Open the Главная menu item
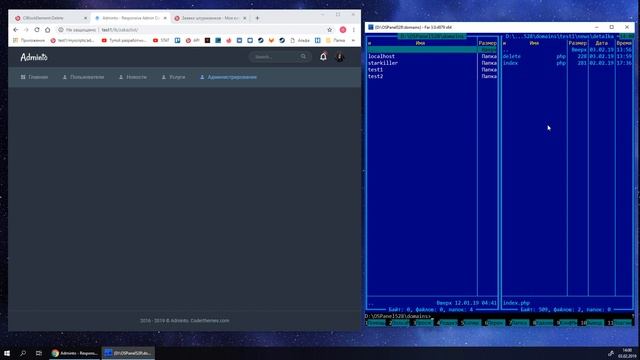The width and height of the screenshot is (640, 360). tap(34, 77)
